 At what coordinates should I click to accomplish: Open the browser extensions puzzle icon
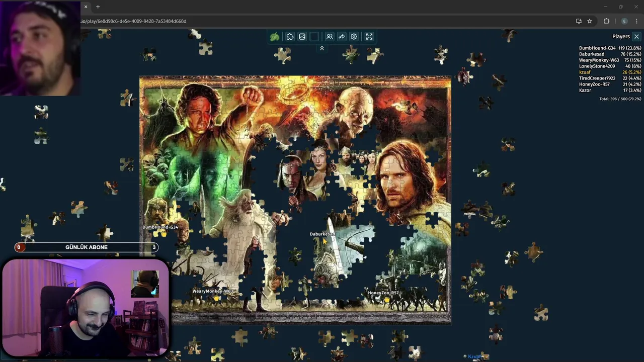(606, 21)
